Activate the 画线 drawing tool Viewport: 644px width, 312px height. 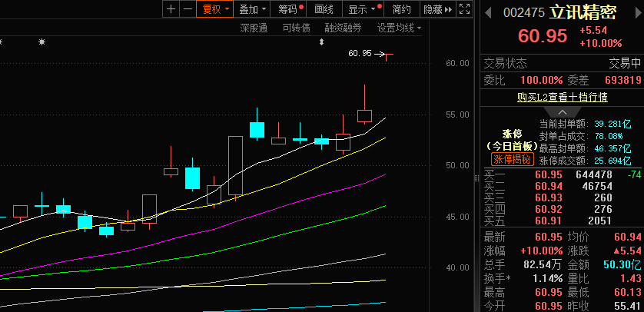click(324, 9)
